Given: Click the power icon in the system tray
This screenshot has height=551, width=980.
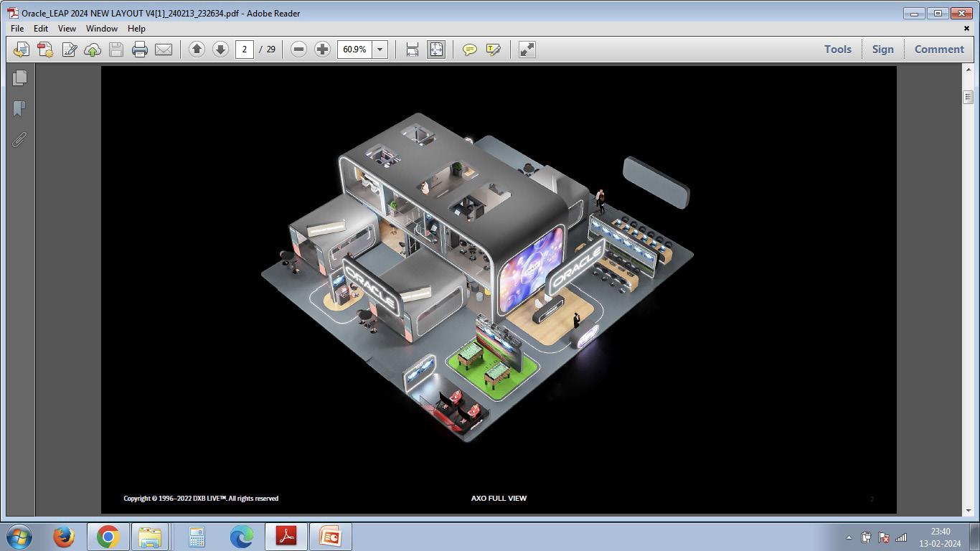Looking at the screenshot, I should click(x=866, y=537).
